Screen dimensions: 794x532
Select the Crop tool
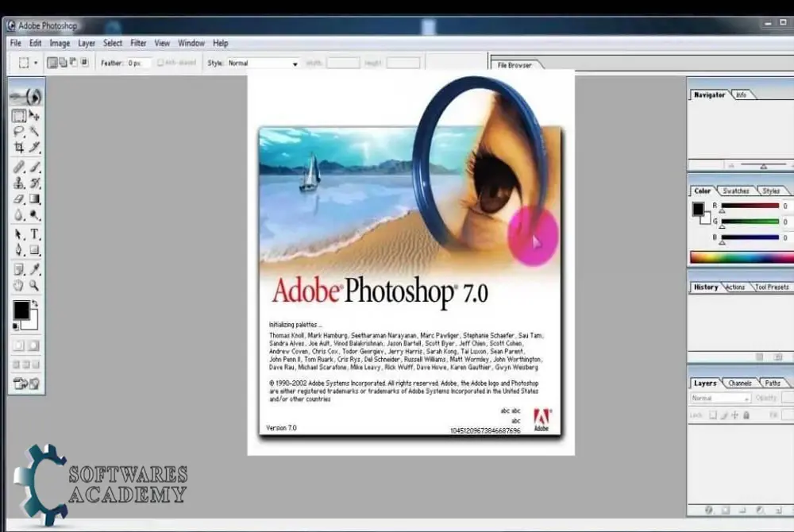point(19,148)
